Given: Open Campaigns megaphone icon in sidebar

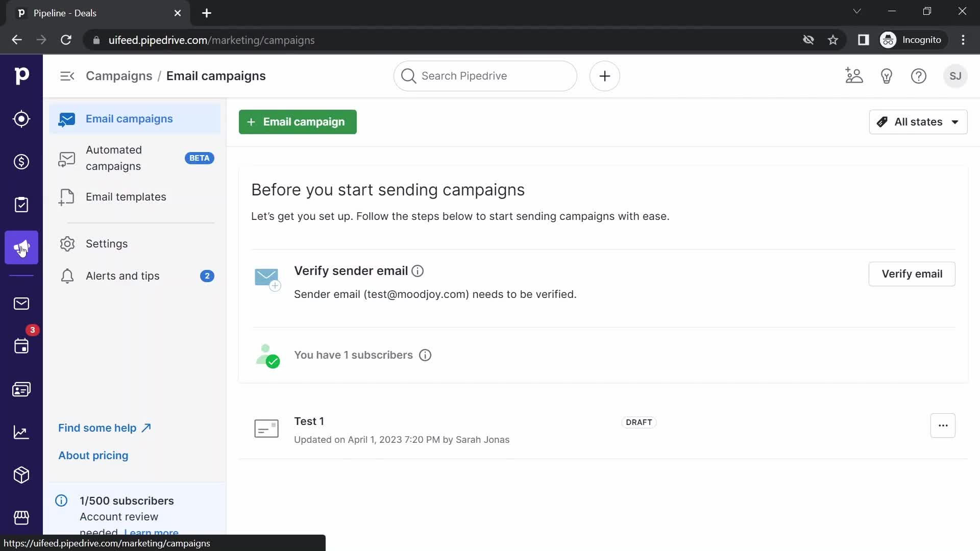Looking at the screenshot, I should [21, 247].
